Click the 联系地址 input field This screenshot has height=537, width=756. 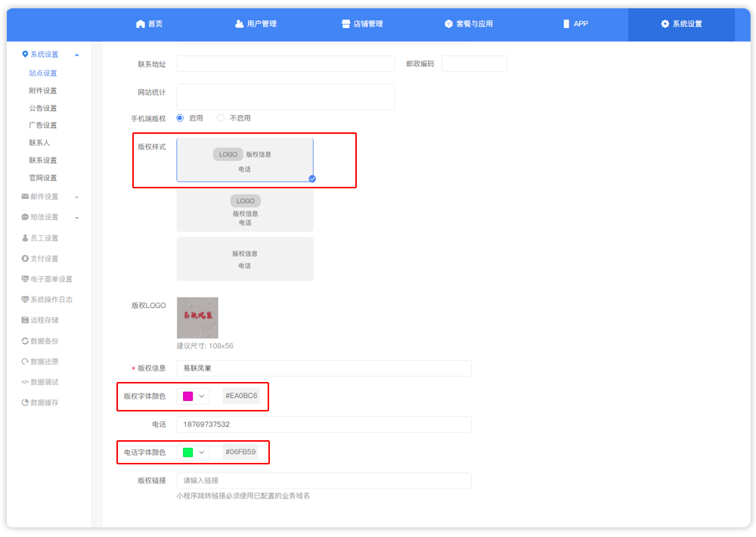286,64
